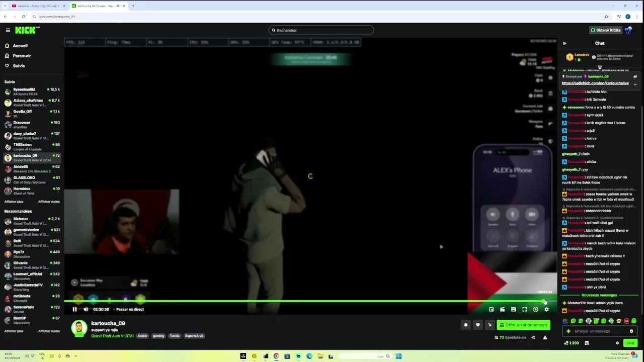The image size is (644, 362).
Task: Click Obtenir KICKs button
Action: [606, 30]
